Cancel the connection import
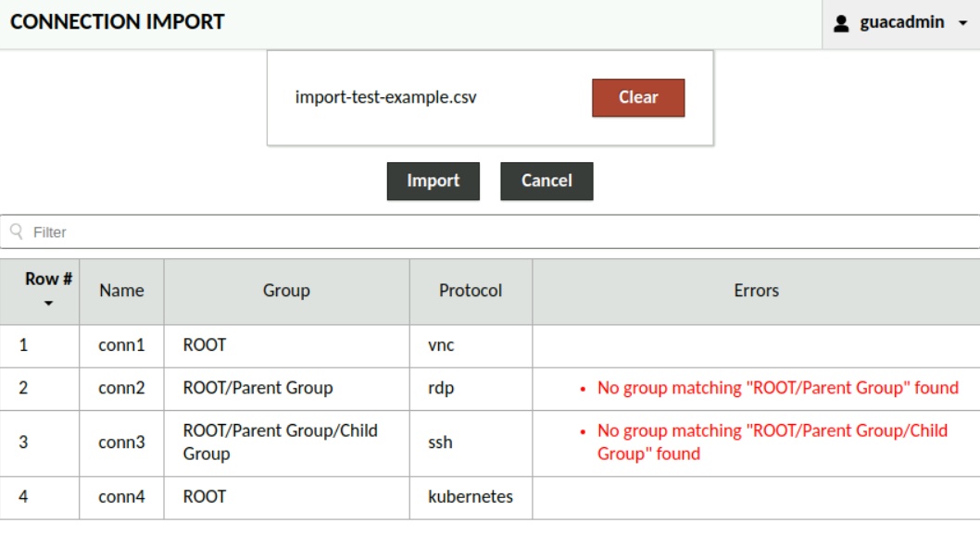The image size is (980, 548). tap(547, 181)
